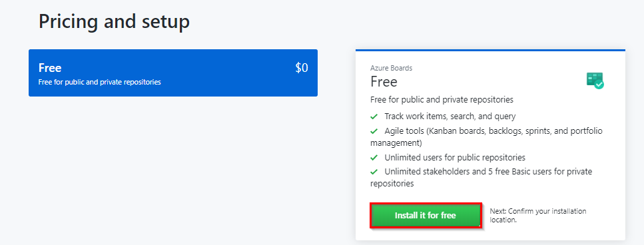This screenshot has width=644, height=245.
Task: Click Unlimited users for public repositories text
Action: click(455, 158)
